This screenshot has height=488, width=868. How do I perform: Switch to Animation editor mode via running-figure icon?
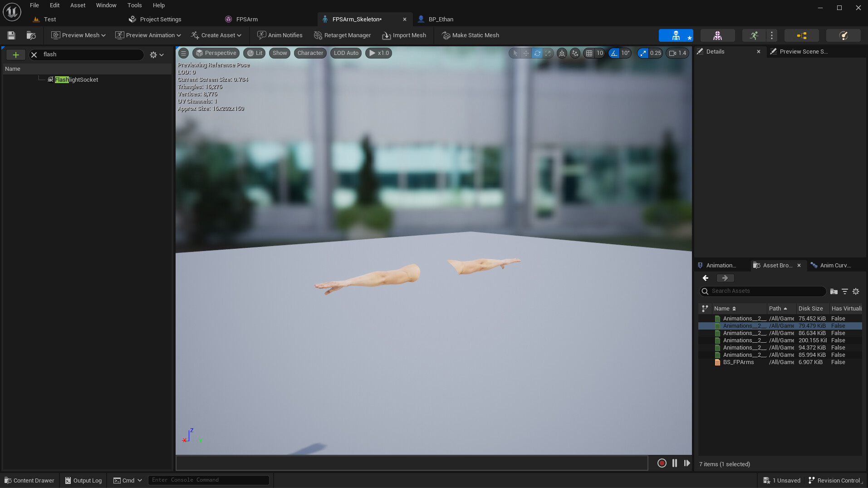(754, 35)
